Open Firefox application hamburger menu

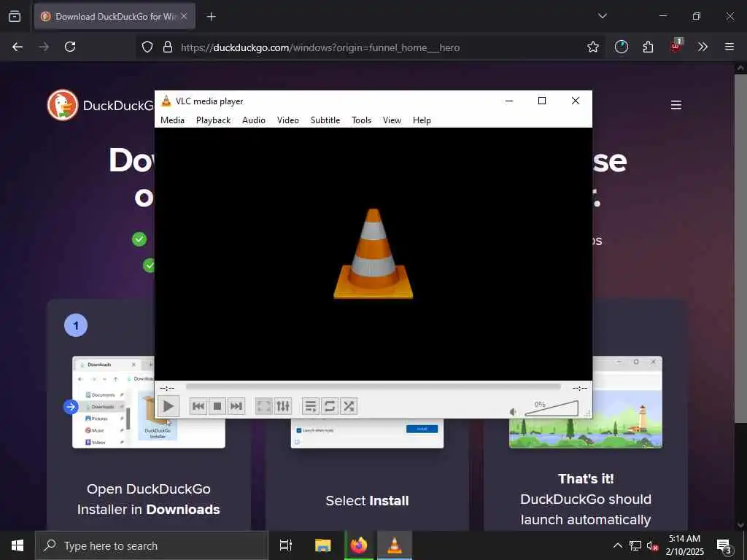coord(729,47)
